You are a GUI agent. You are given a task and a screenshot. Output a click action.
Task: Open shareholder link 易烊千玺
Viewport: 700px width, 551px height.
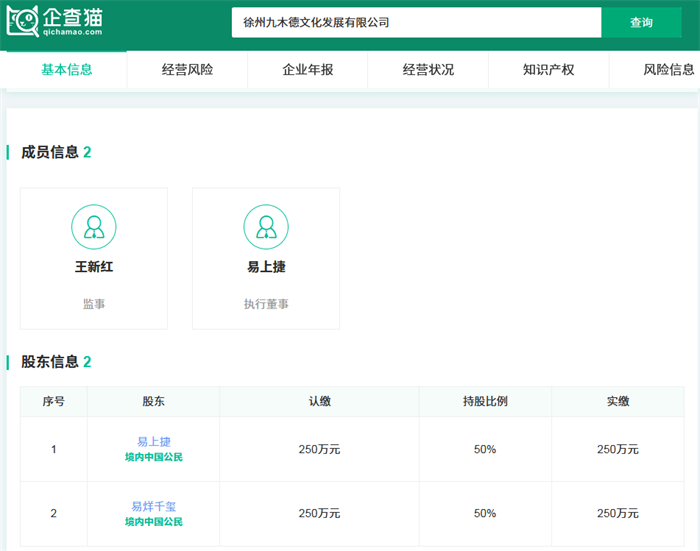coord(154,507)
